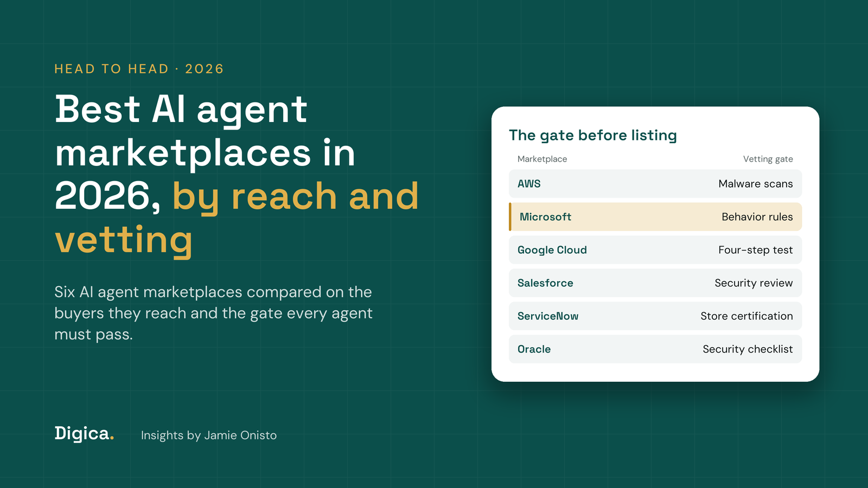
Task: Click 'Malware scans' value
Action: point(756,184)
